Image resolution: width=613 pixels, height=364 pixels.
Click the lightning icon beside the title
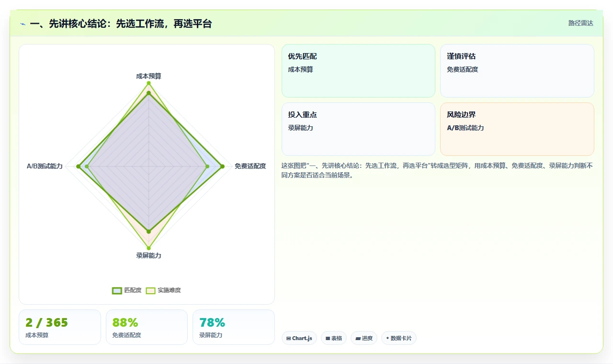click(23, 24)
